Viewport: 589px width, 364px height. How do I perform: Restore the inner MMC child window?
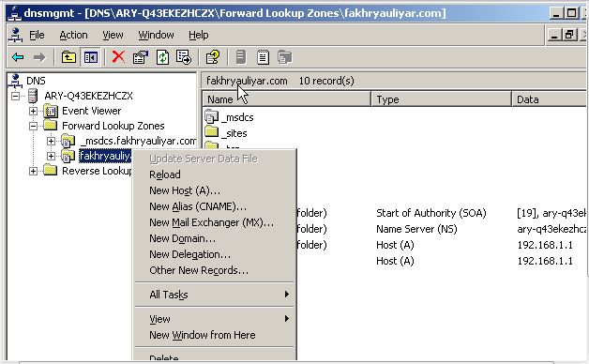pos(570,35)
